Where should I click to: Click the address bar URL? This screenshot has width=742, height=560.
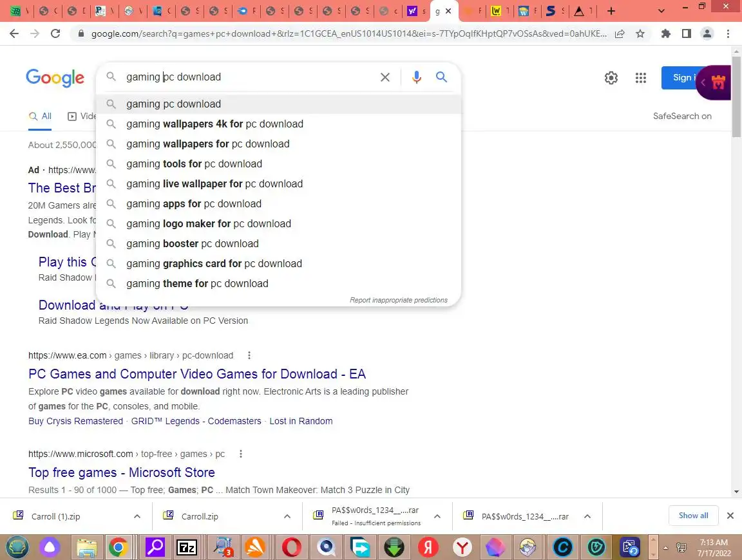click(348, 33)
